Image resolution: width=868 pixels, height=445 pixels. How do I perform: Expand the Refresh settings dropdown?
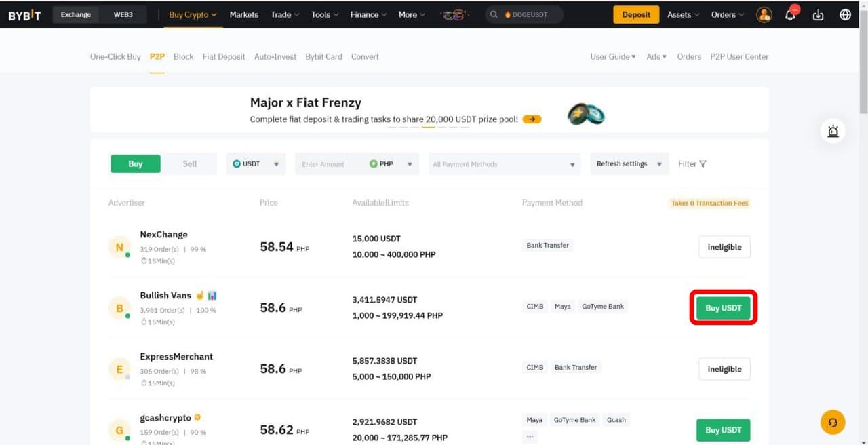point(629,164)
